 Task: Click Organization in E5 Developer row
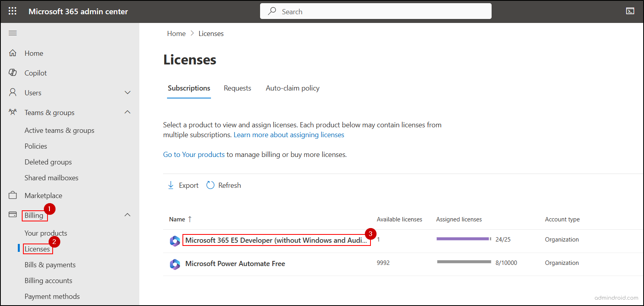pyautogui.click(x=562, y=240)
